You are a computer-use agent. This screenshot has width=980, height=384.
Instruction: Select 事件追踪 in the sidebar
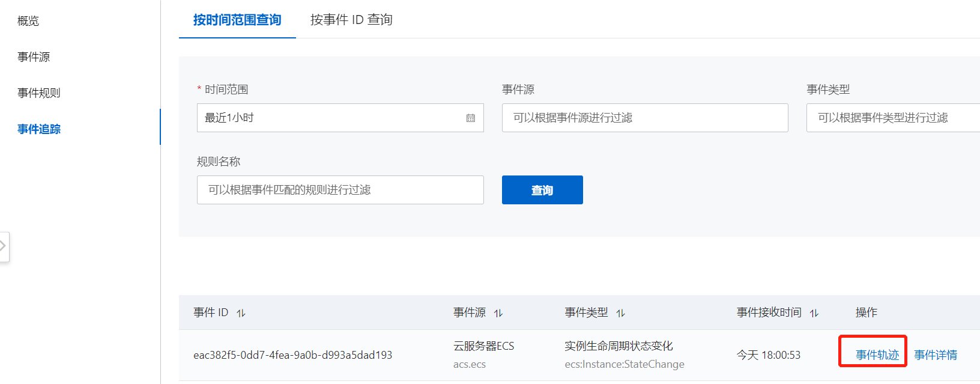click(x=39, y=129)
